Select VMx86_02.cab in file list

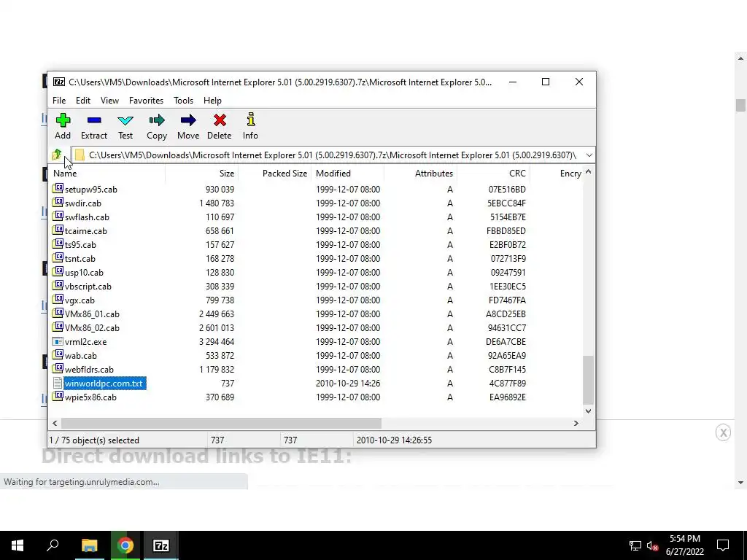pos(92,327)
